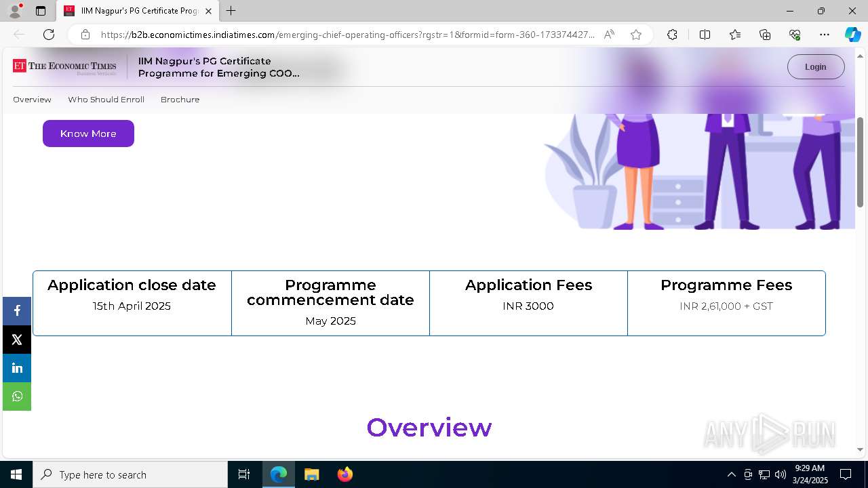Screen dimensions: 868x488
Task: Go to Who Should Enroll tab
Action: [106, 100]
